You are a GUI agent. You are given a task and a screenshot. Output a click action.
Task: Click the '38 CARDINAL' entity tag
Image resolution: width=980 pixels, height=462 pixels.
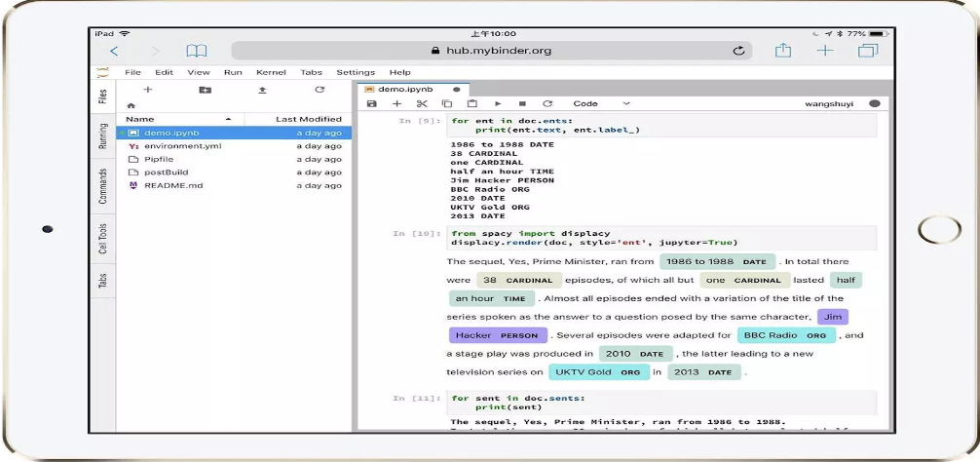519,280
